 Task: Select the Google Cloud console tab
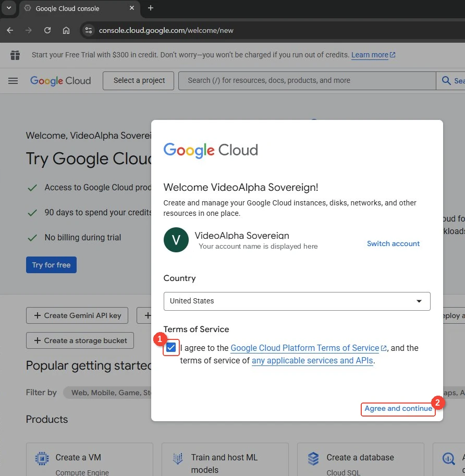pos(80,8)
